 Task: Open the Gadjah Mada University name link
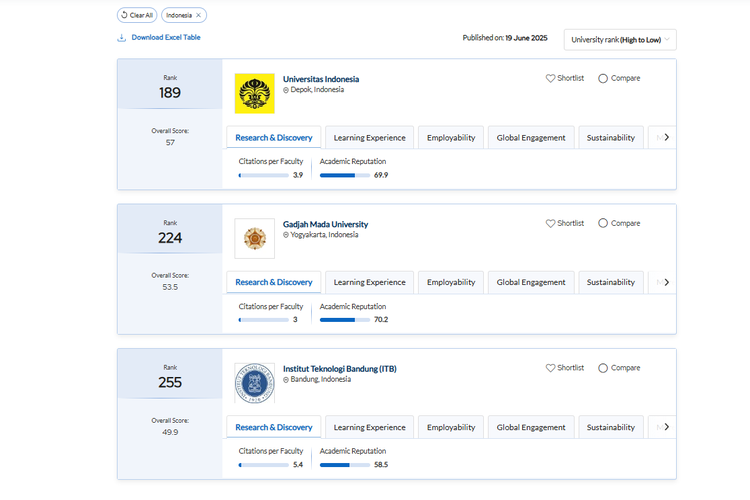point(325,224)
